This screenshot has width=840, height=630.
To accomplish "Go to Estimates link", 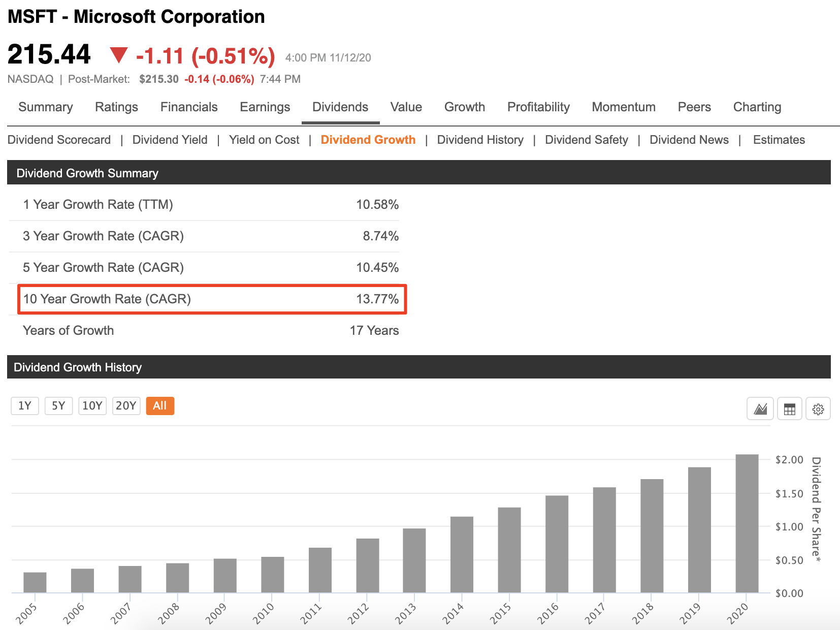I will (779, 140).
